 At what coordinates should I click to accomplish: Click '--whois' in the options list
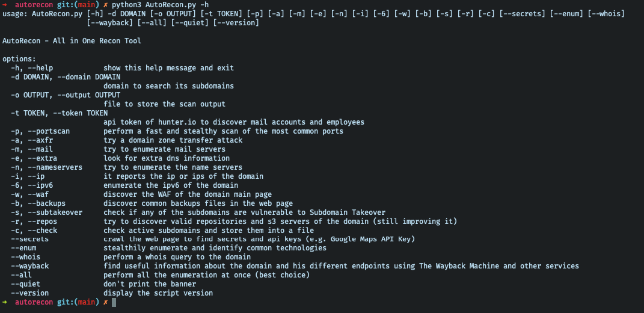(25, 257)
